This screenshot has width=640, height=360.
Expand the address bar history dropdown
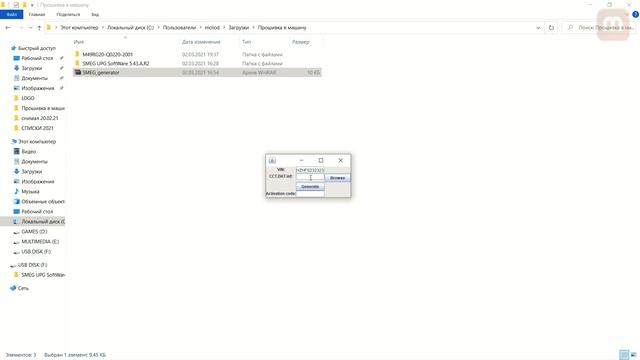pos(538,28)
